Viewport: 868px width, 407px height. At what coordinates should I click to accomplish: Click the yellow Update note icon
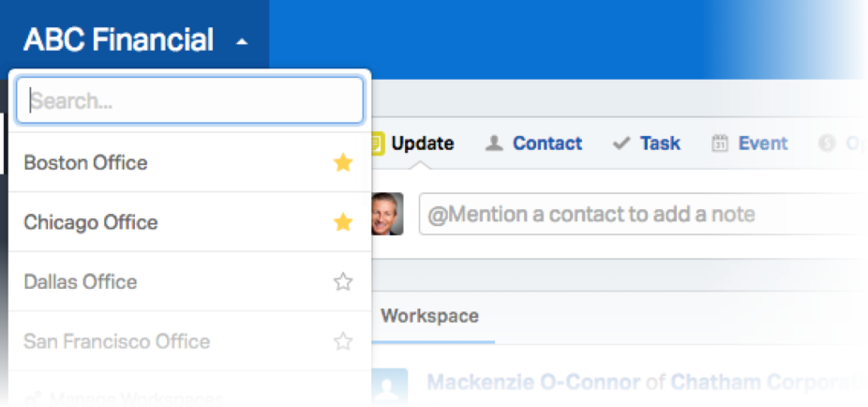tap(377, 143)
